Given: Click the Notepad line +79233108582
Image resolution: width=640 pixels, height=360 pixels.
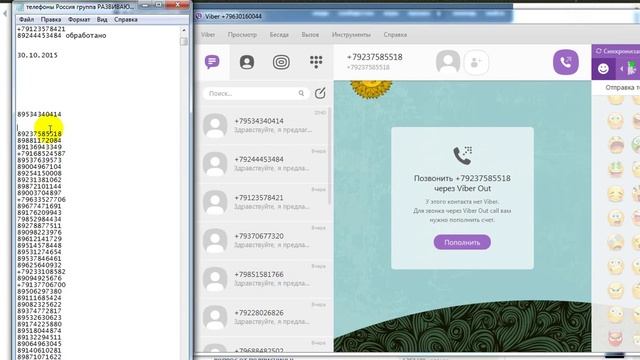Looking at the screenshot, I should point(41,271).
